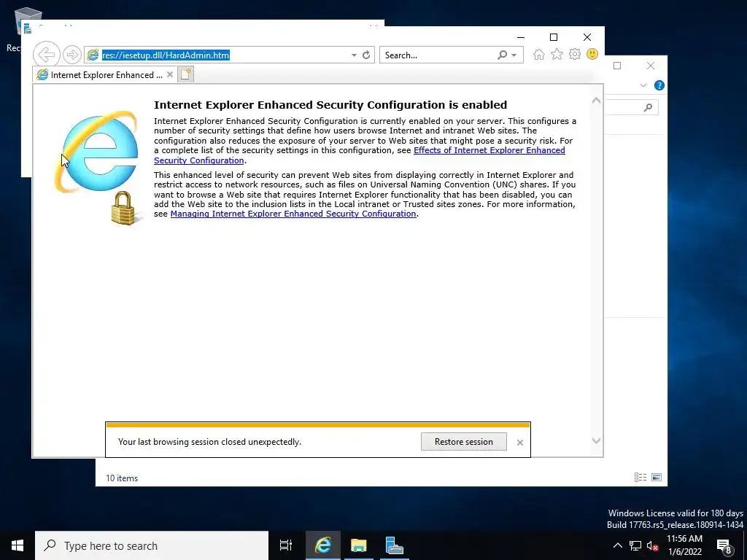Screen dimensions: 747x560
Task: Close the Internet Explorer Enhanced tab
Action: tap(169, 75)
